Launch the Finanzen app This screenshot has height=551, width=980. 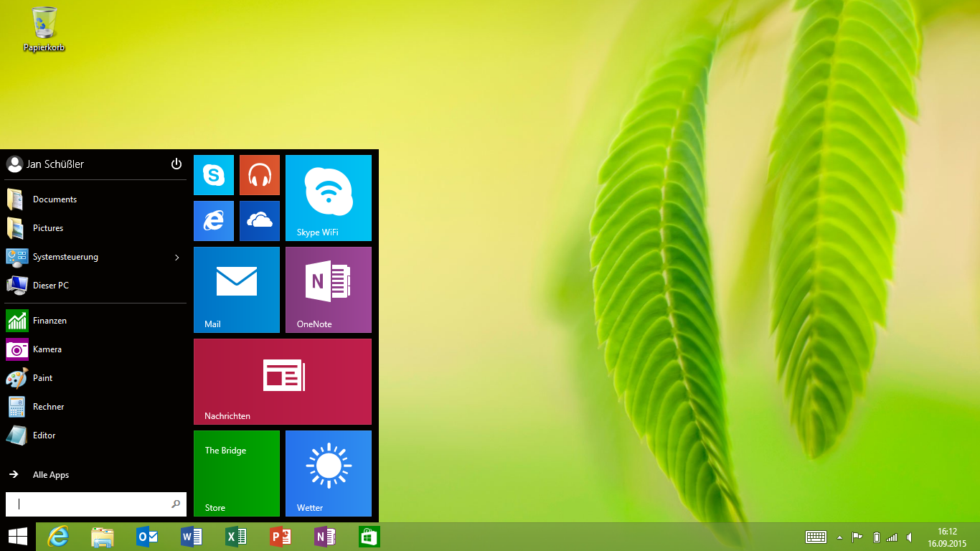pos(96,321)
